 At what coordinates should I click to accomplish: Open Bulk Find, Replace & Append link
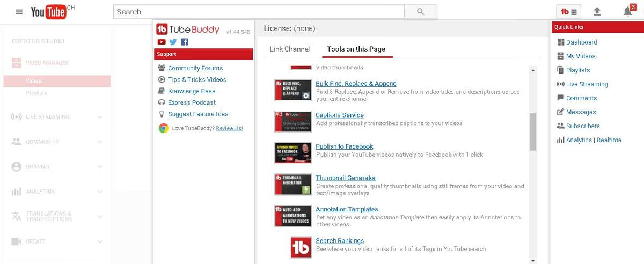(x=356, y=84)
